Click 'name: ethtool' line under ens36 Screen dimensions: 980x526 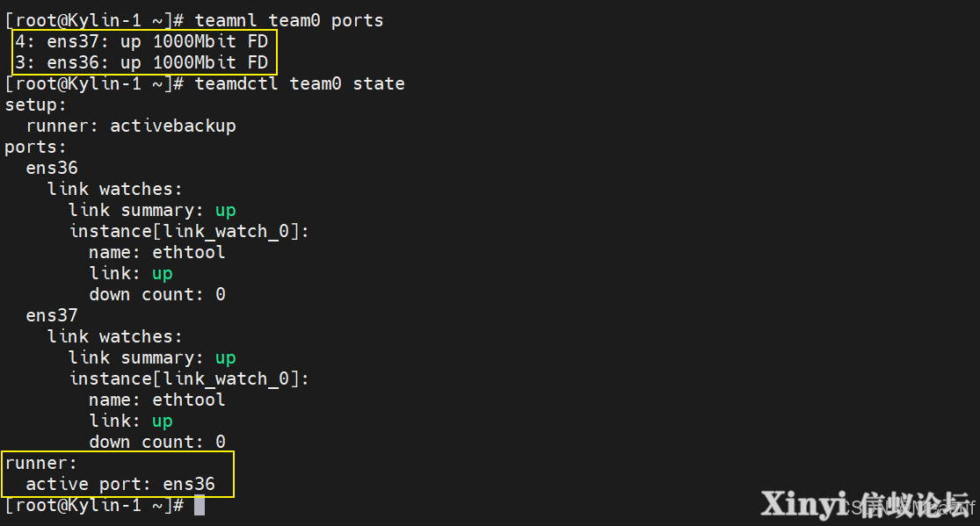click(156, 252)
